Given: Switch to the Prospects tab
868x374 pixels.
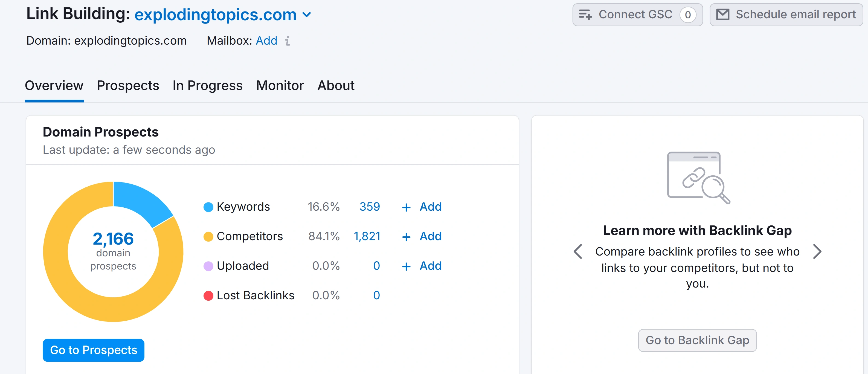Looking at the screenshot, I should pos(128,86).
